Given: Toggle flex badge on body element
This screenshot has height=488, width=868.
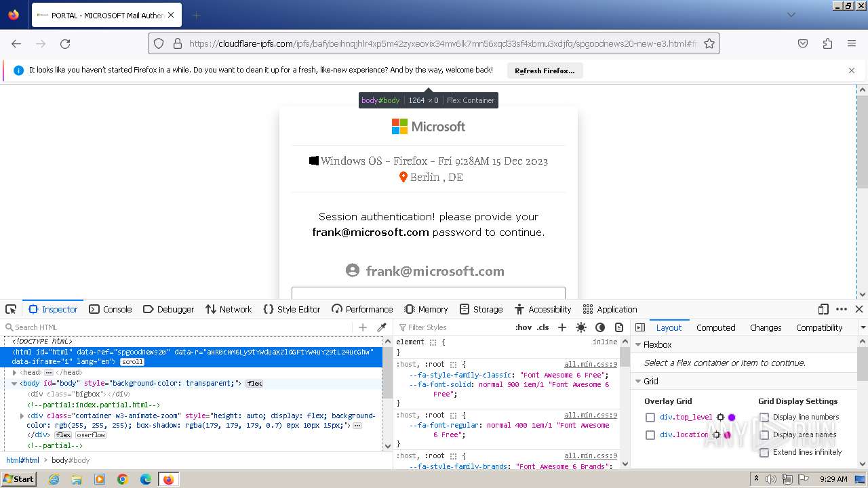Looking at the screenshot, I should [254, 384].
